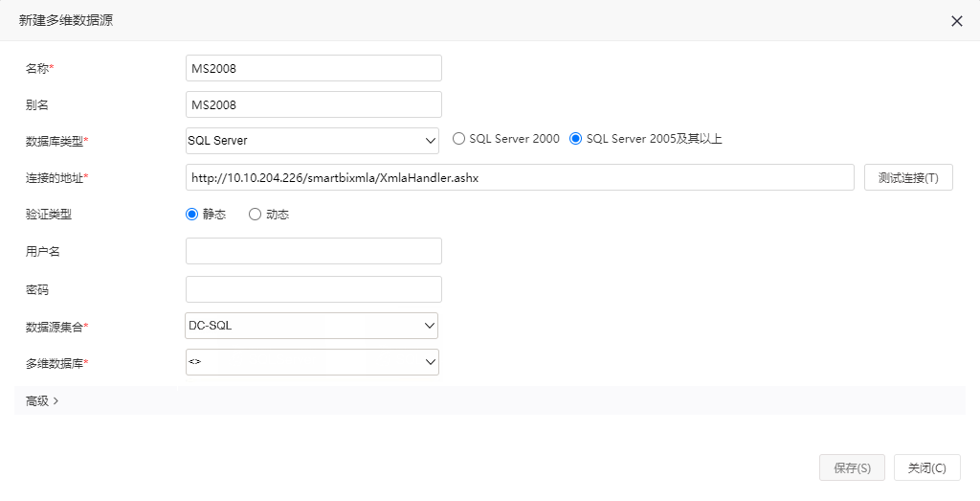980x501 pixels.
Task: Click the 测试连接(T) button
Action: click(x=909, y=177)
